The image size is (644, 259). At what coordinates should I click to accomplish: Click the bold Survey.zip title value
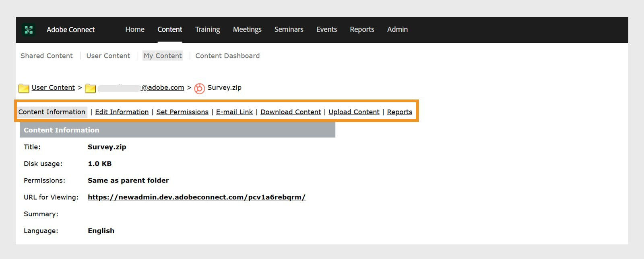107,147
